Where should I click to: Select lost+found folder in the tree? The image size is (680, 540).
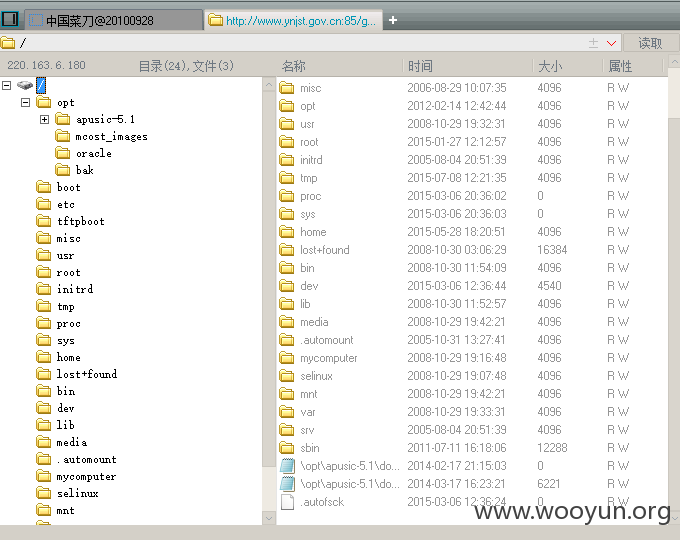click(x=76, y=374)
